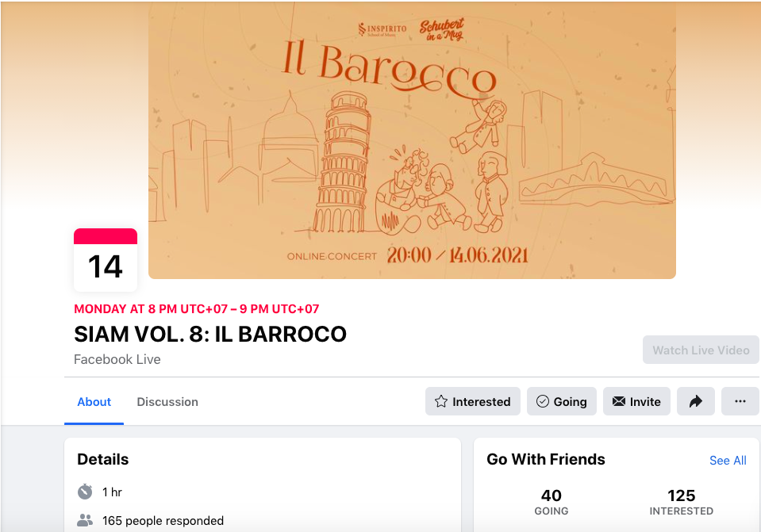Image resolution: width=761 pixels, height=532 pixels.
Task: Mark yourself as Going
Action: point(562,401)
